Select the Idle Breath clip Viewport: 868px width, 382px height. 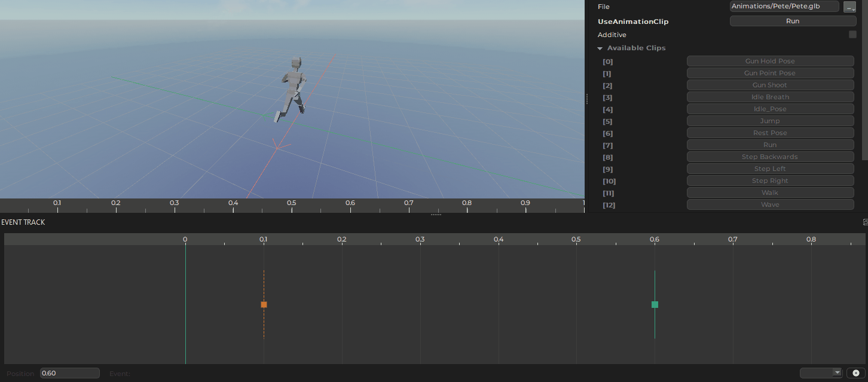click(x=770, y=97)
